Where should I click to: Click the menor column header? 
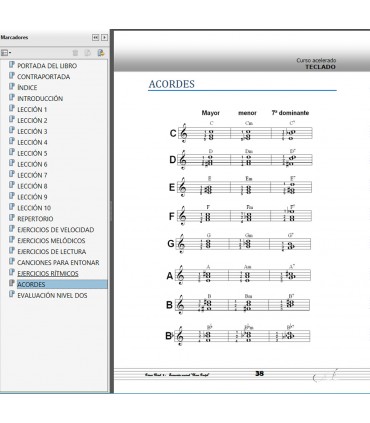pos(247,113)
